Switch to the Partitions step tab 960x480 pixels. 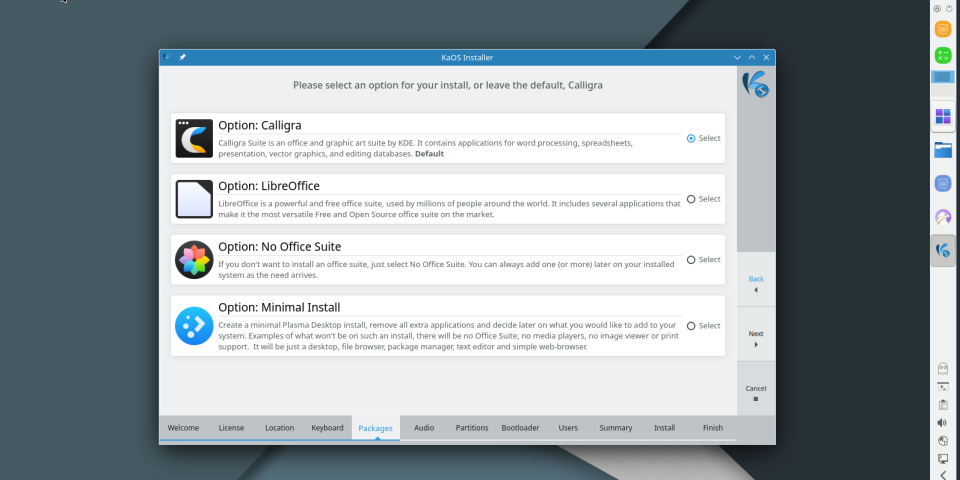coord(472,428)
